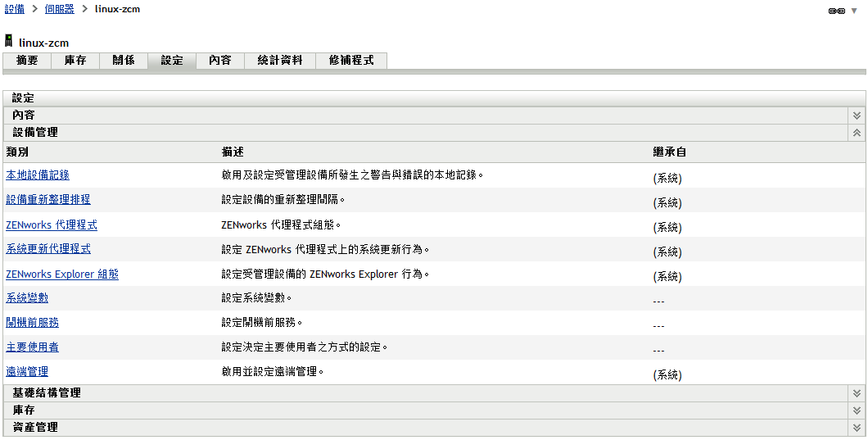
Task: Click the linux-zcm server device icon
Action: [x=8, y=40]
